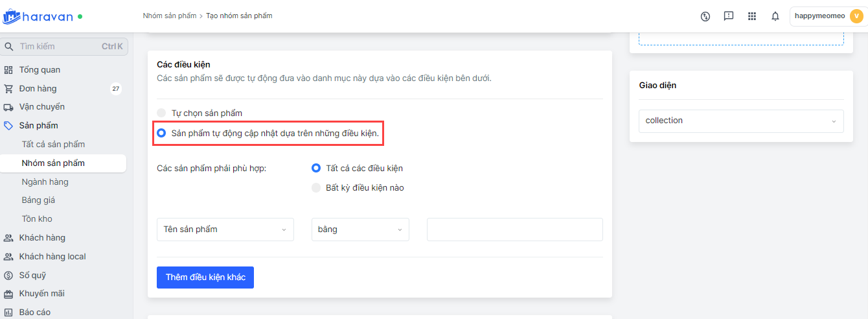Click the Khách hàng local people icon
The image size is (868, 319).
coord(8,257)
